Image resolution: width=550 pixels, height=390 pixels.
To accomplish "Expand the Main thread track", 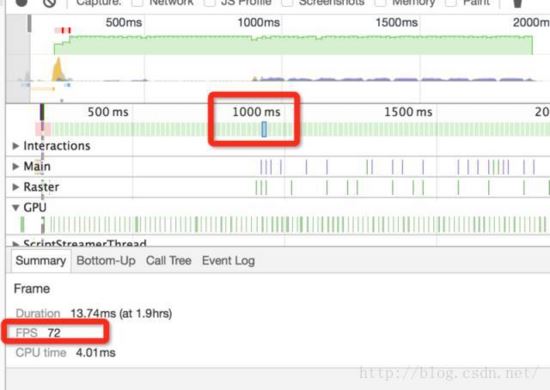I will tap(15, 166).
